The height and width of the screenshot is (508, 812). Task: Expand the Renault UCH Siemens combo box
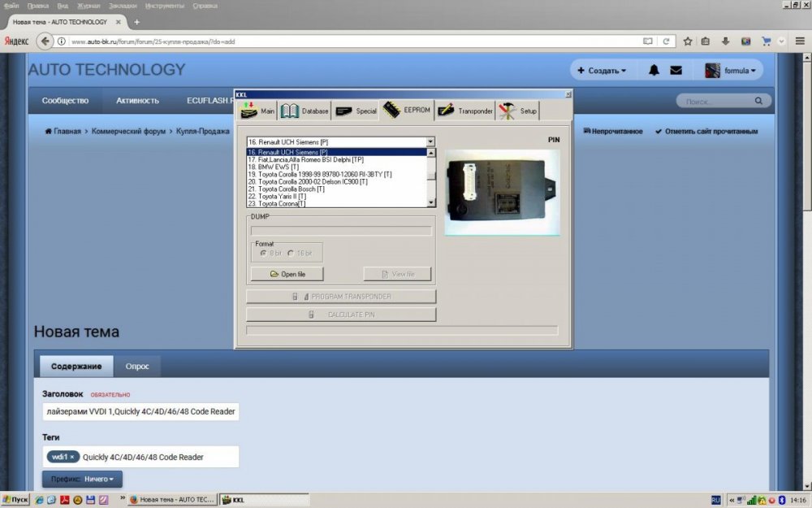click(x=430, y=141)
